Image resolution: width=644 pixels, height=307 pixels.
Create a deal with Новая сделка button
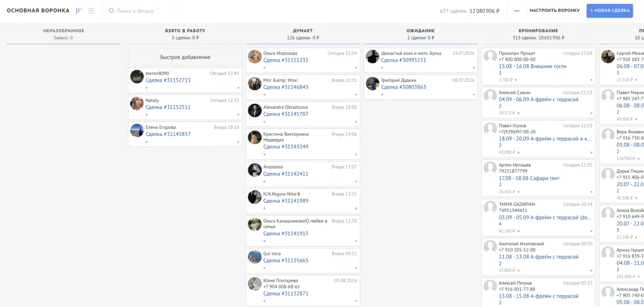[x=609, y=11]
